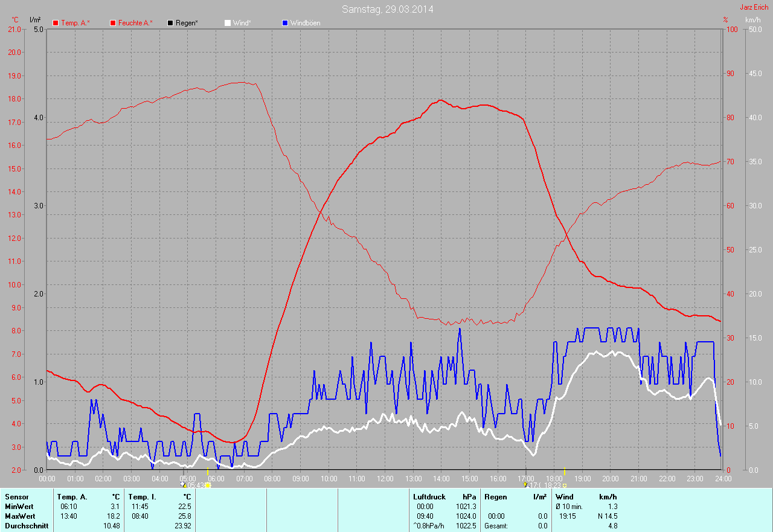Select the Temp. A.* legend label

(x=75, y=23)
